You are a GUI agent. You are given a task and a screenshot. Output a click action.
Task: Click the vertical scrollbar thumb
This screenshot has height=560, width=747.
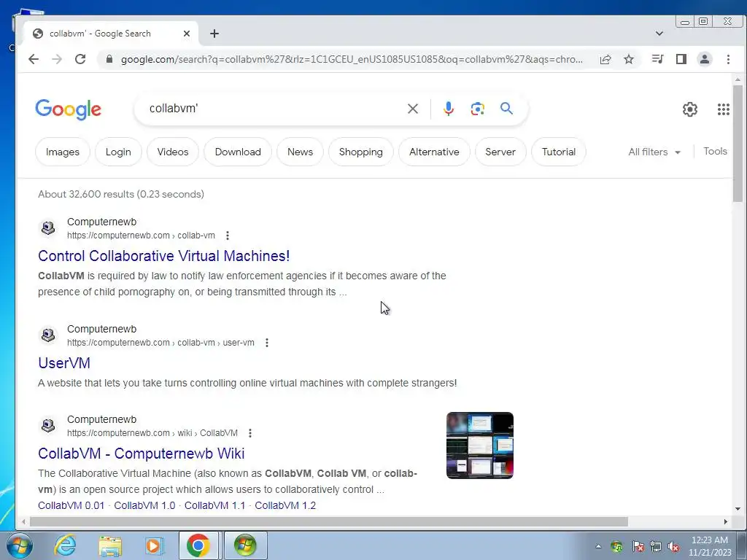click(x=738, y=144)
